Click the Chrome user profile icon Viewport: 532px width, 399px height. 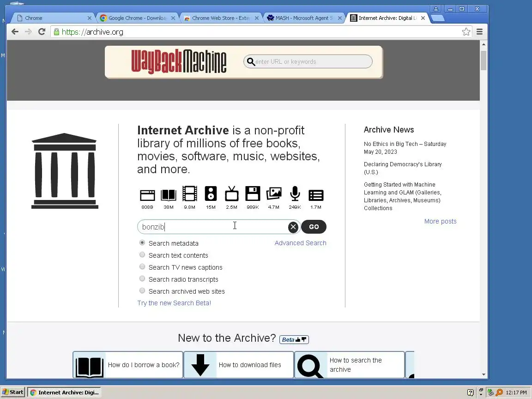[x=436, y=9]
